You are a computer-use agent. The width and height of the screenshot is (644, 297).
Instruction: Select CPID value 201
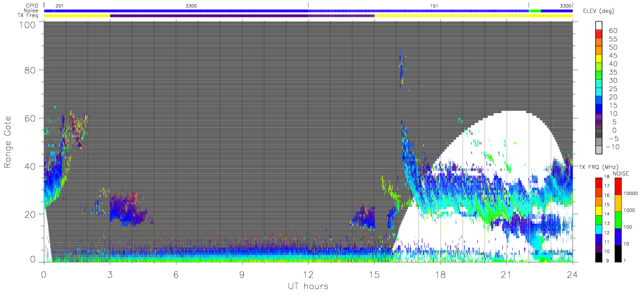(x=59, y=5)
